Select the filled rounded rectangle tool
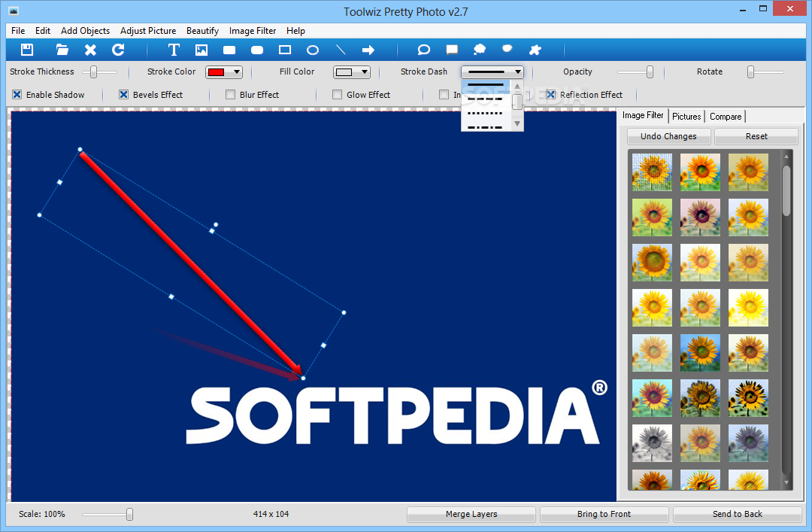The image size is (812, 532). click(257, 50)
